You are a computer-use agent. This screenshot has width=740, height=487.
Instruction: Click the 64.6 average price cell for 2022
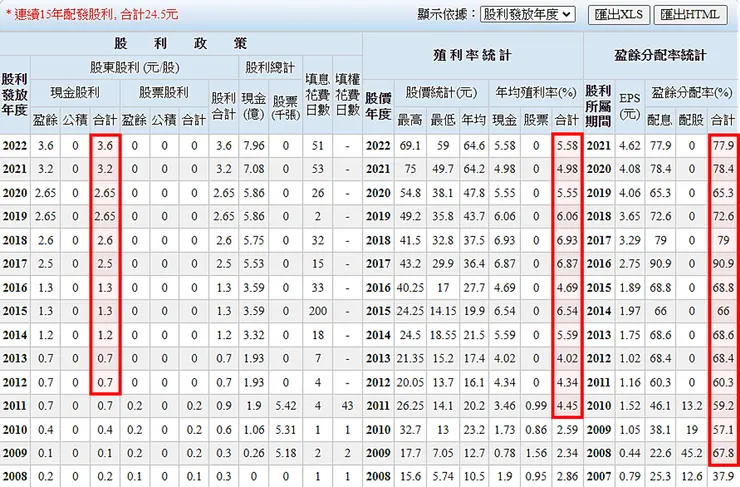pos(474,145)
